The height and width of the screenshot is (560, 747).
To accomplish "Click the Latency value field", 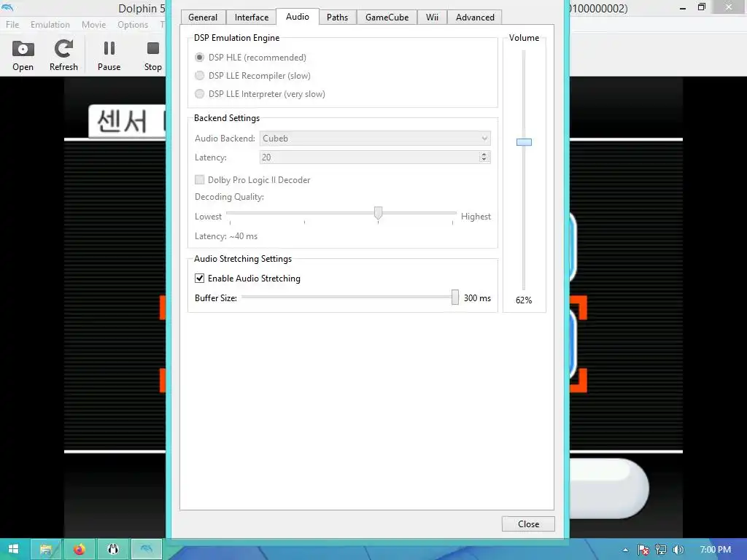I will point(369,157).
